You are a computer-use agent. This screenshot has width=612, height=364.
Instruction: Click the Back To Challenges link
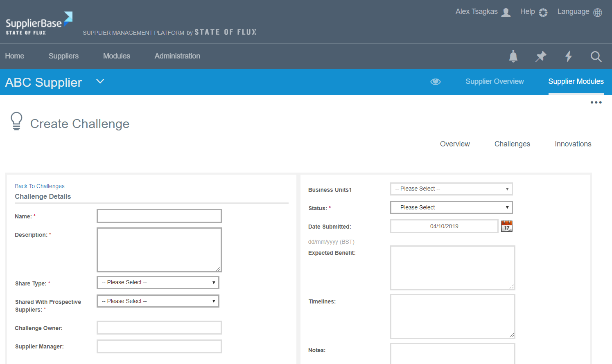(x=40, y=186)
